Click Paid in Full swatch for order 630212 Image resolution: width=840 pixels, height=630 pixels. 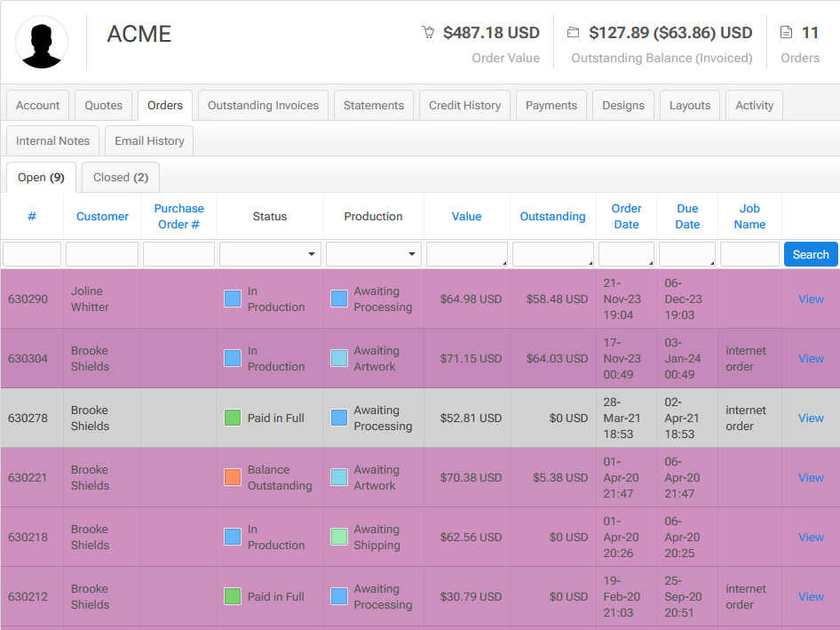233,596
